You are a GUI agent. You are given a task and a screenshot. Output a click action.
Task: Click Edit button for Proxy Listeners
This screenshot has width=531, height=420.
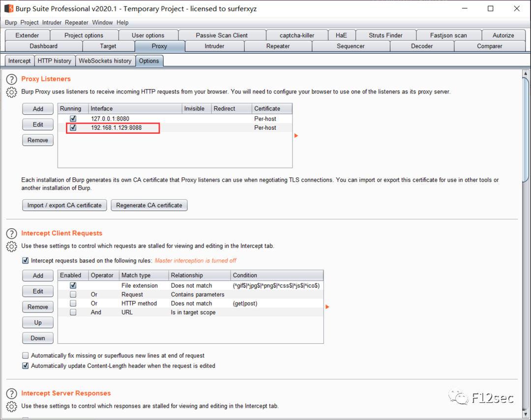(38, 124)
